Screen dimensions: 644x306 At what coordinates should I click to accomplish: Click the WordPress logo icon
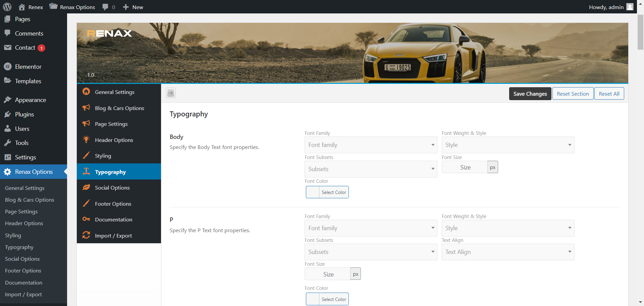pos(7,7)
